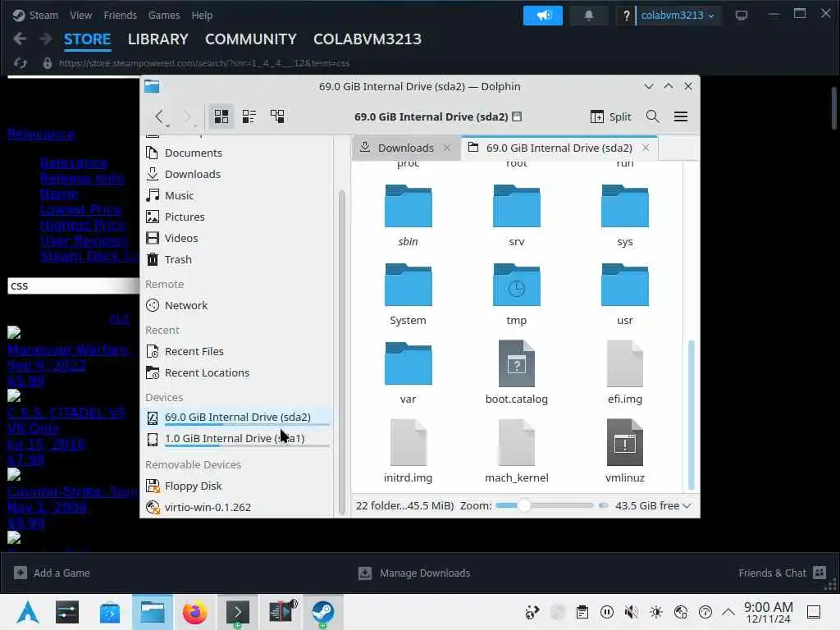
Task: Select vmlinuz file
Action: pyautogui.click(x=624, y=452)
